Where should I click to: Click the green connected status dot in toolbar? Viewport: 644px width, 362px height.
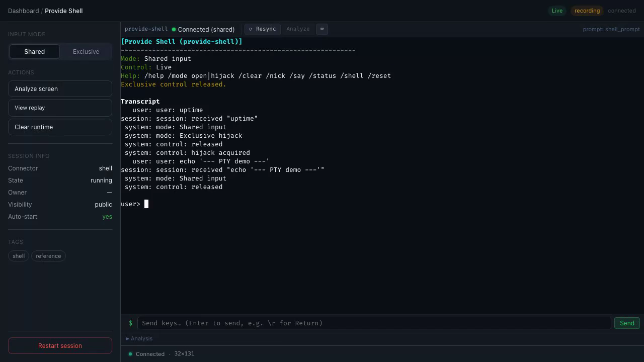coord(174,29)
